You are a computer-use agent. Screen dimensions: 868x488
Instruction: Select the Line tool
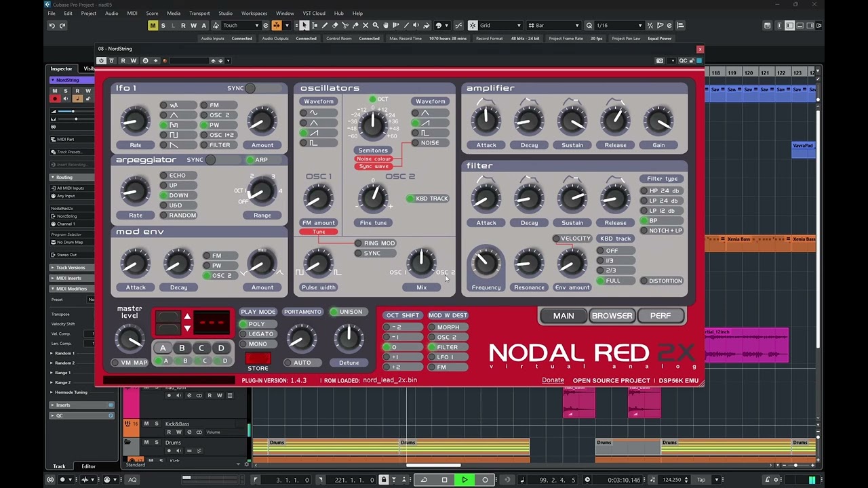pyautogui.click(x=406, y=26)
